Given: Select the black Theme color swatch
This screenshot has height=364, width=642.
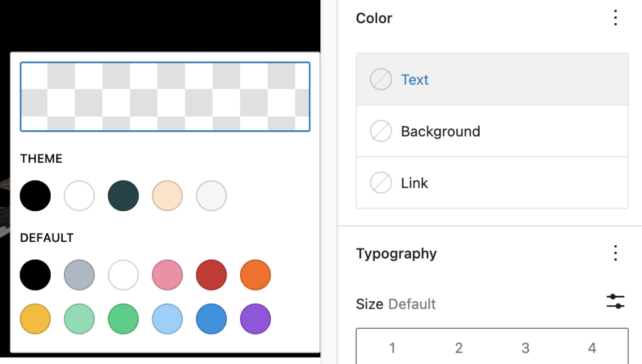Looking at the screenshot, I should click(35, 195).
